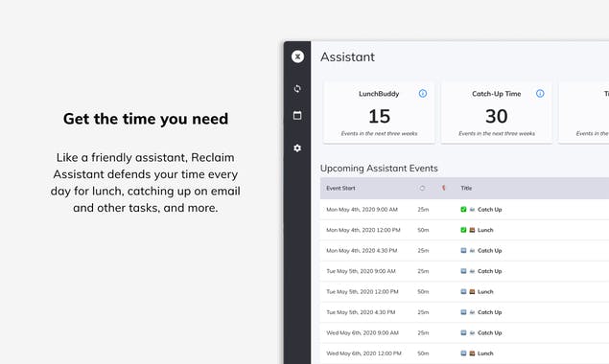609x364 pixels.
Task: Click 'Mon May 4th, 2020 12:00 PM' date cell
Action: pos(363,230)
